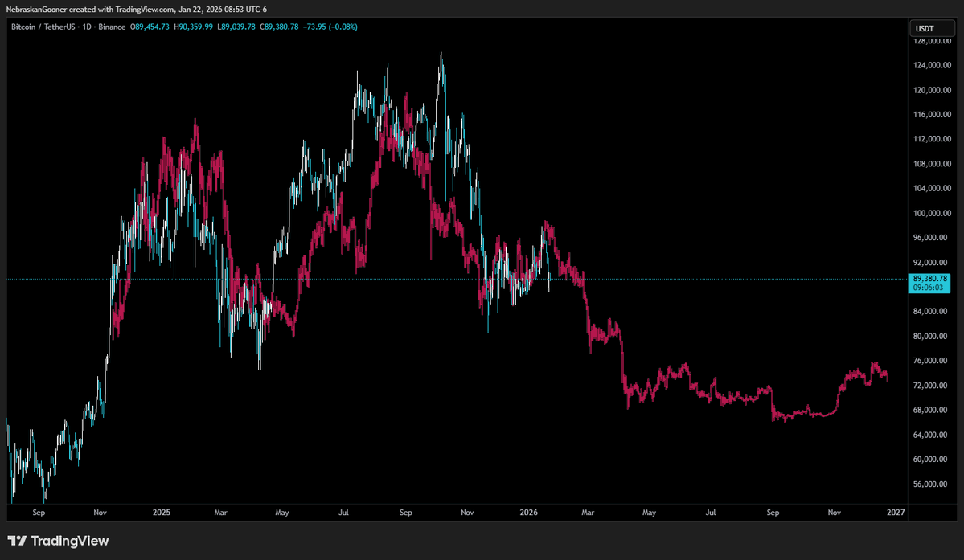Click the high value H90,359.99

[x=193, y=27]
